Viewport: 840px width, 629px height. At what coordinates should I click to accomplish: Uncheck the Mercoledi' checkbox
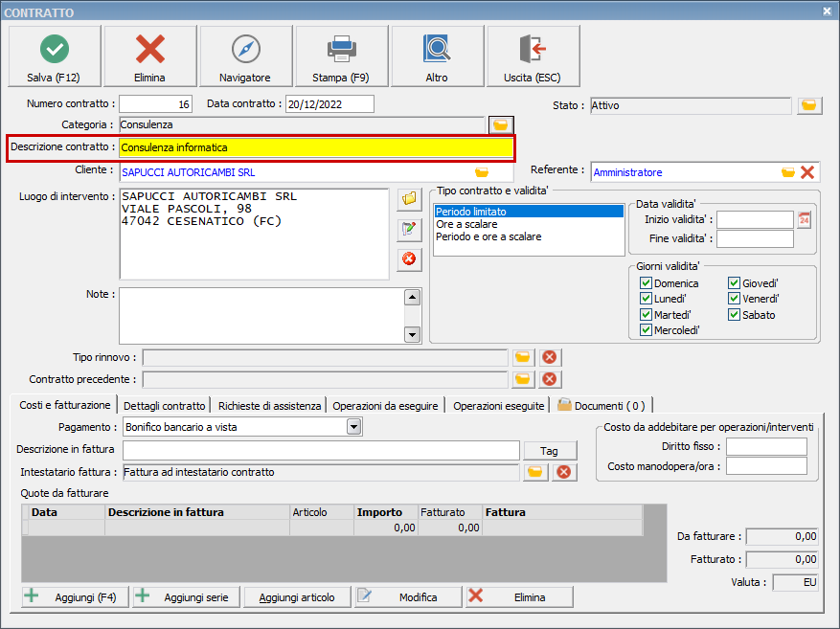(x=647, y=330)
